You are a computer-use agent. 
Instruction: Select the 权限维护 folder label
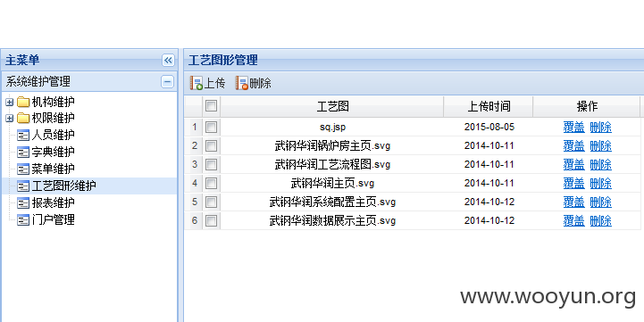tap(53, 118)
